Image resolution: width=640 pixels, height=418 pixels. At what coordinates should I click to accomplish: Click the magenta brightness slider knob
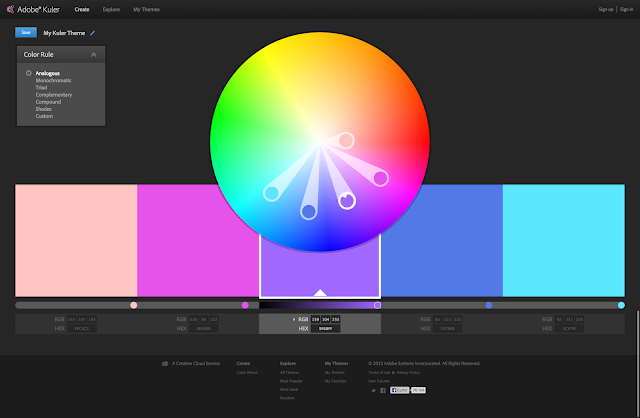pos(245,305)
